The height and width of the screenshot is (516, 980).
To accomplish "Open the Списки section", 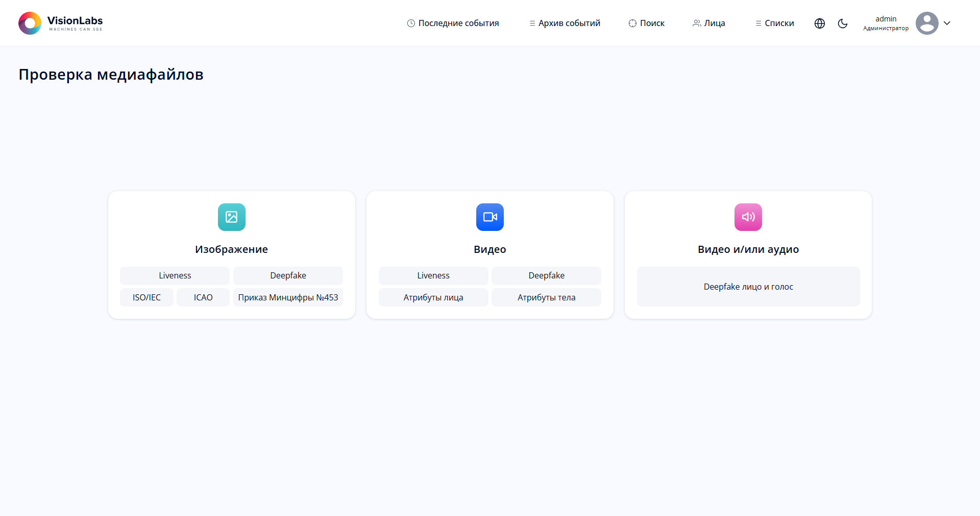I will pos(774,24).
